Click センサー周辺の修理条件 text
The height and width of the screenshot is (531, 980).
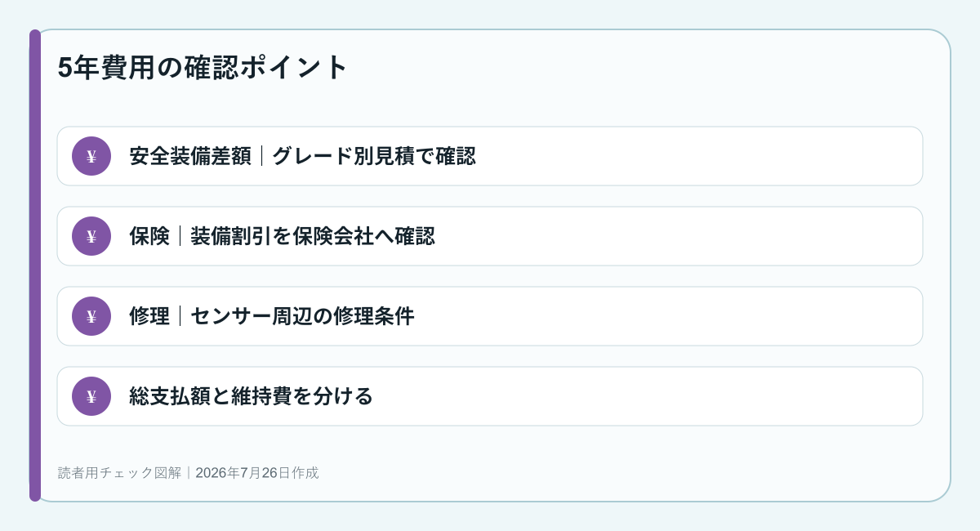click(302, 316)
